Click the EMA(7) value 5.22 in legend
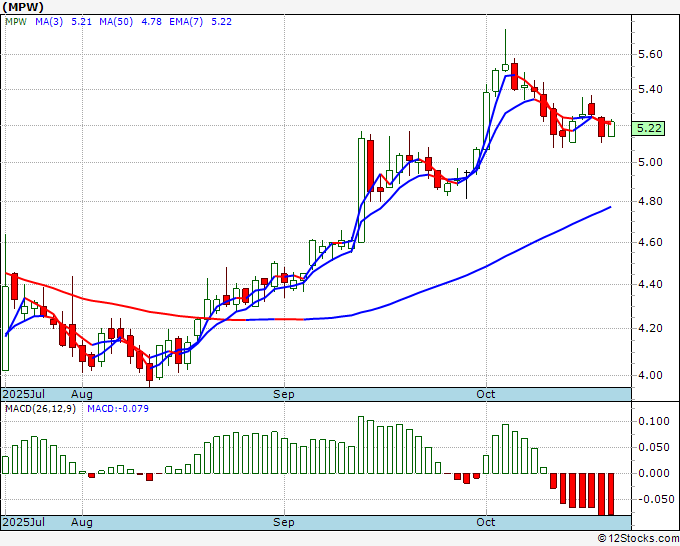680x546 pixels. click(x=221, y=22)
